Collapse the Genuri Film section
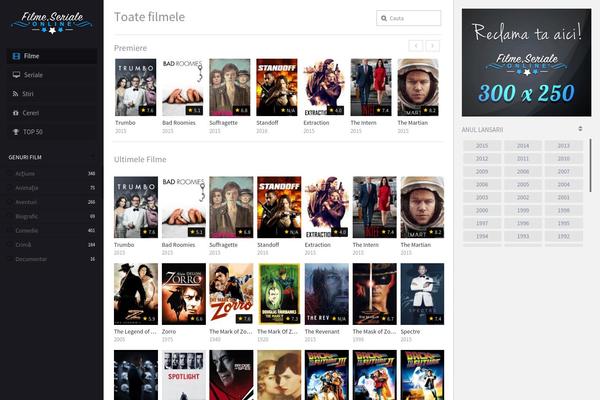 click(92, 157)
